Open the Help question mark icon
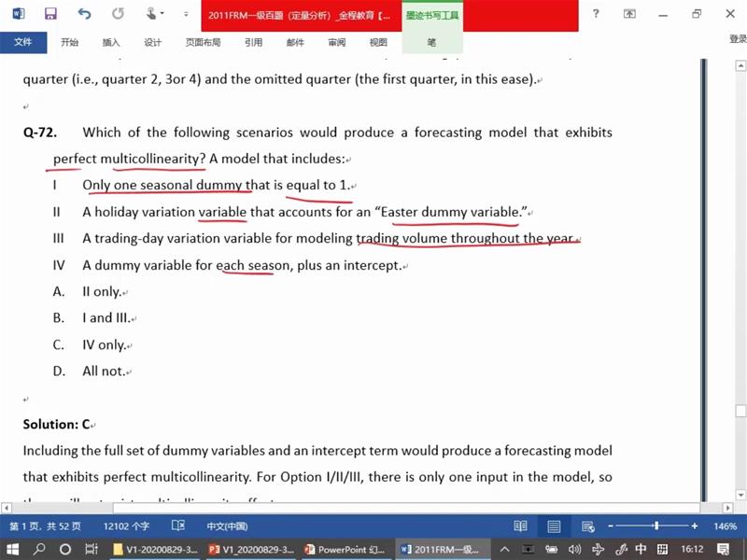The image size is (747, 560). pyautogui.click(x=596, y=14)
